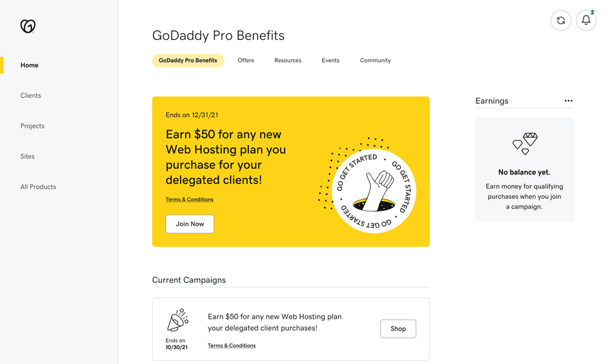The height and width of the screenshot is (364, 608).
Task: Open All Products in sidebar
Action: click(38, 187)
